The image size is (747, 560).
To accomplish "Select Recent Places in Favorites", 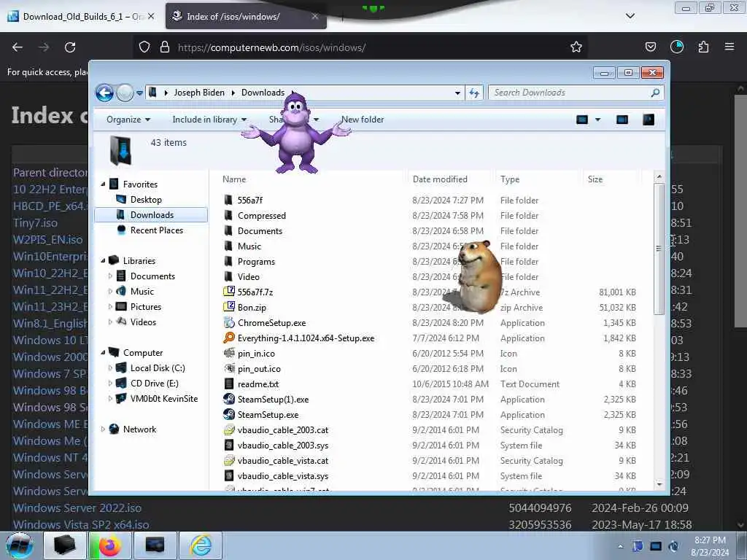I will click(156, 230).
